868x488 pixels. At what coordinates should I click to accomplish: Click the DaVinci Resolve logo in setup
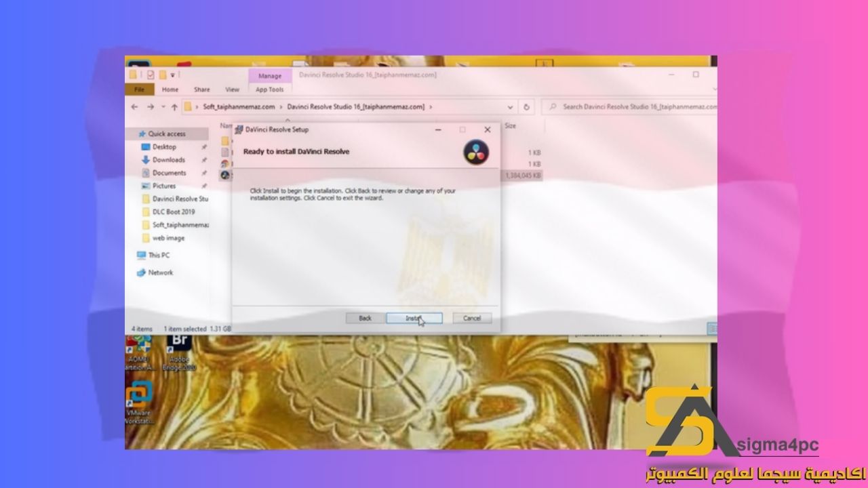[476, 152]
